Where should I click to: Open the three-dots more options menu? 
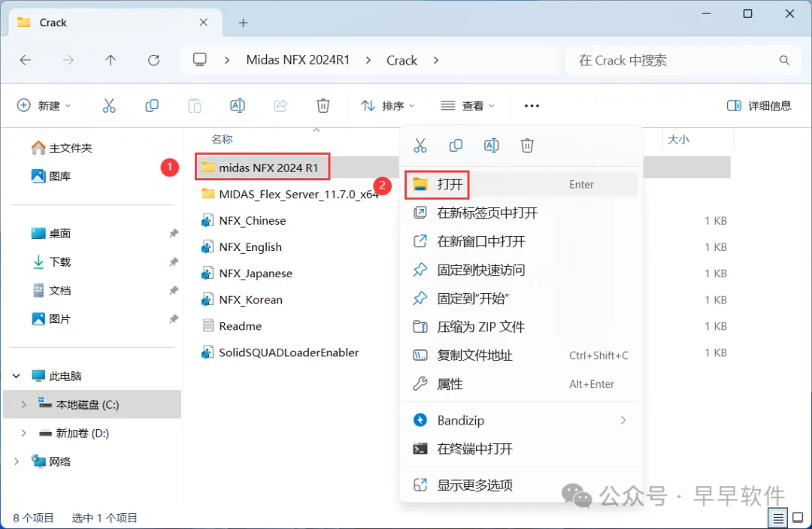click(x=532, y=106)
